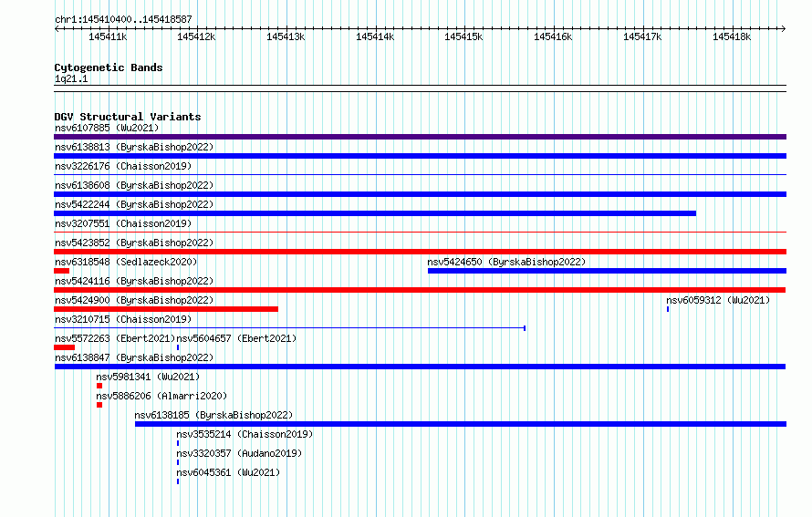Click the blue bar under nsv5422244
This screenshot has width=812, height=517.
click(x=375, y=213)
